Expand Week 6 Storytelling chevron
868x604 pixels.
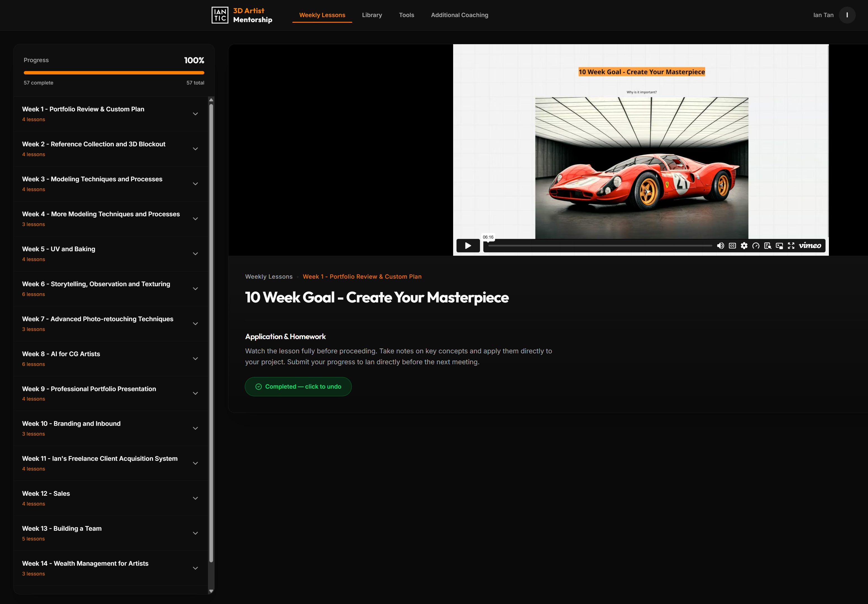click(195, 289)
